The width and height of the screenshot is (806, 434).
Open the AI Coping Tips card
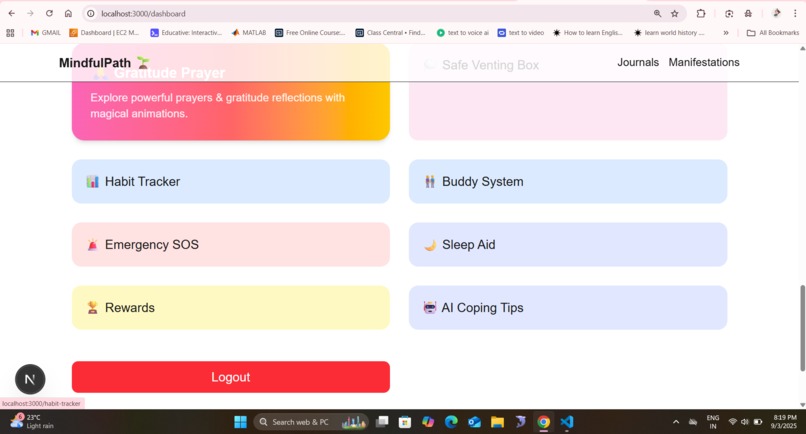pyautogui.click(x=568, y=308)
